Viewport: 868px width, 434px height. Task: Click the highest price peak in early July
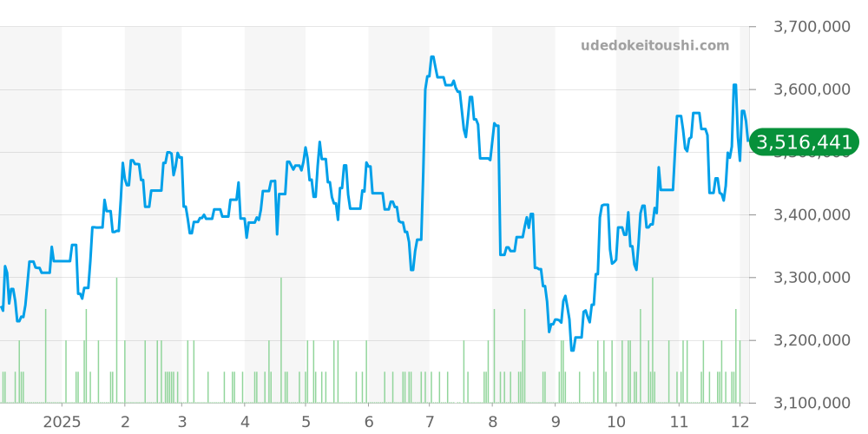click(x=431, y=57)
